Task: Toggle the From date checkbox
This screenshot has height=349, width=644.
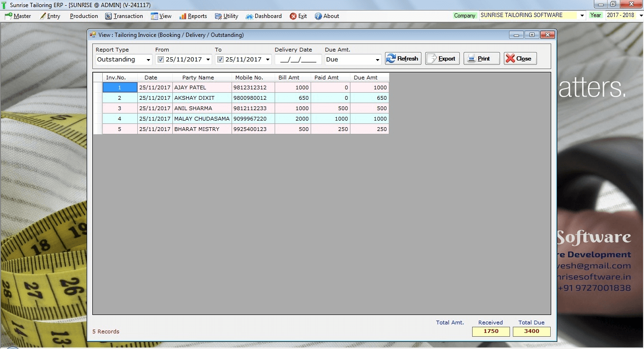Action: [161, 60]
